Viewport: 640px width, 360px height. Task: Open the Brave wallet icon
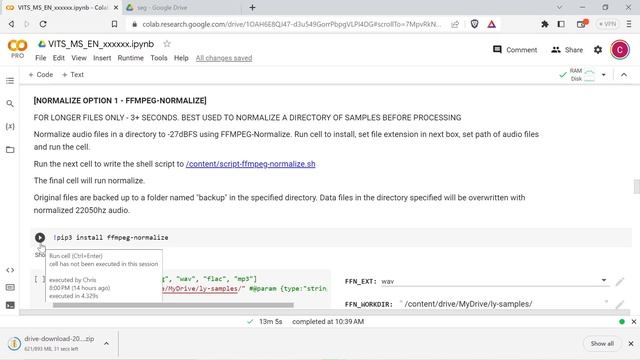point(582,24)
